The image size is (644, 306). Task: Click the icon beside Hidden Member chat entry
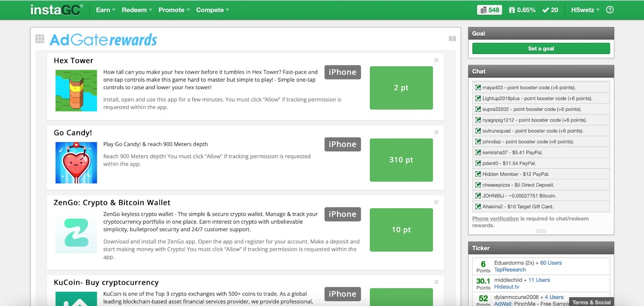click(478, 175)
